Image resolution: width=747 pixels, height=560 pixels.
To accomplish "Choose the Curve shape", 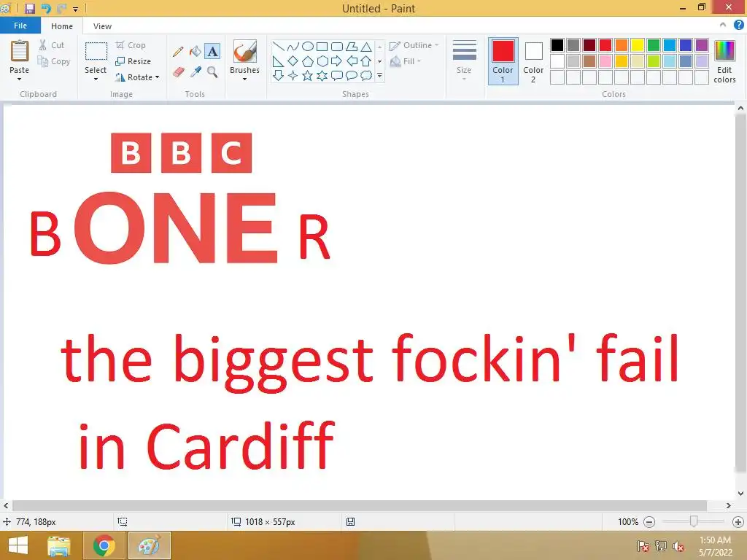I will [x=293, y=47].
